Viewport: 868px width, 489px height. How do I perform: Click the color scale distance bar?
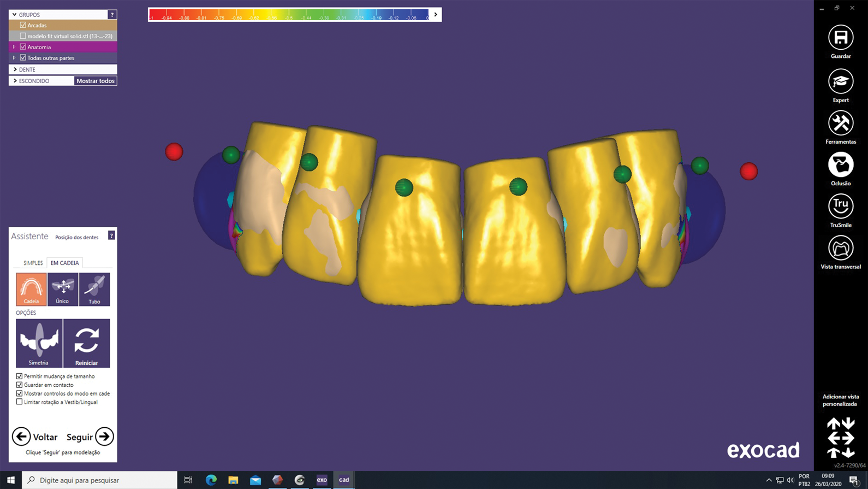pos(289,14)
